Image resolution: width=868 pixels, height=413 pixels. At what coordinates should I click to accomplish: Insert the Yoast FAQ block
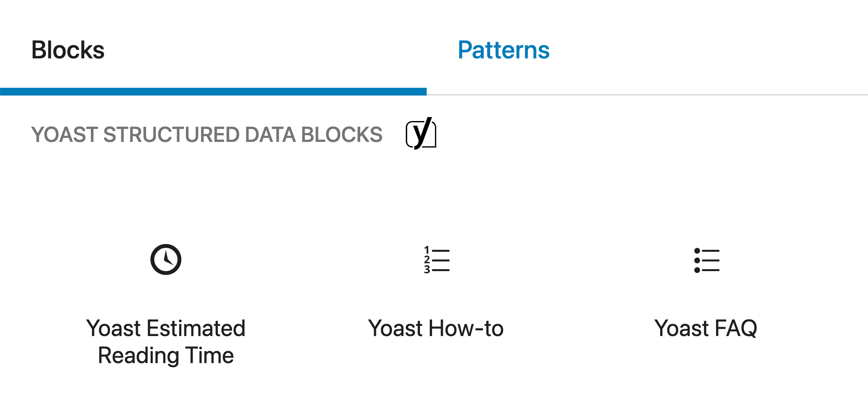pos(706,294)
